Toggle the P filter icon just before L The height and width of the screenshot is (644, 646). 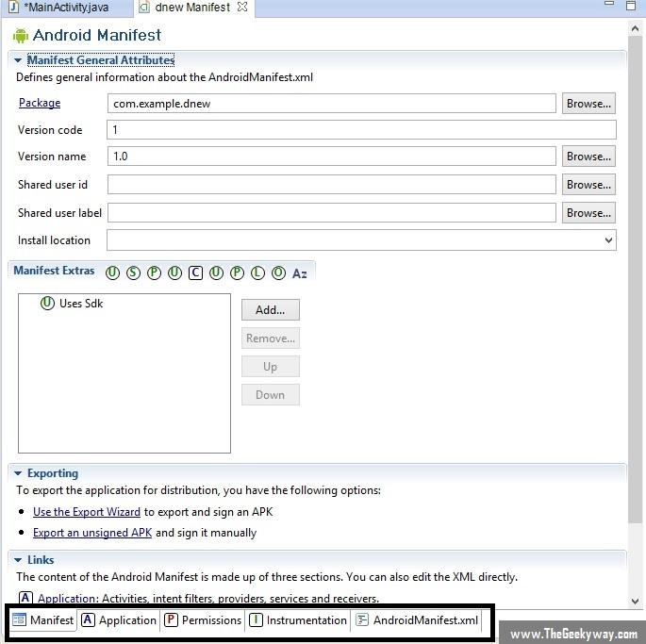tap(237, 272)
